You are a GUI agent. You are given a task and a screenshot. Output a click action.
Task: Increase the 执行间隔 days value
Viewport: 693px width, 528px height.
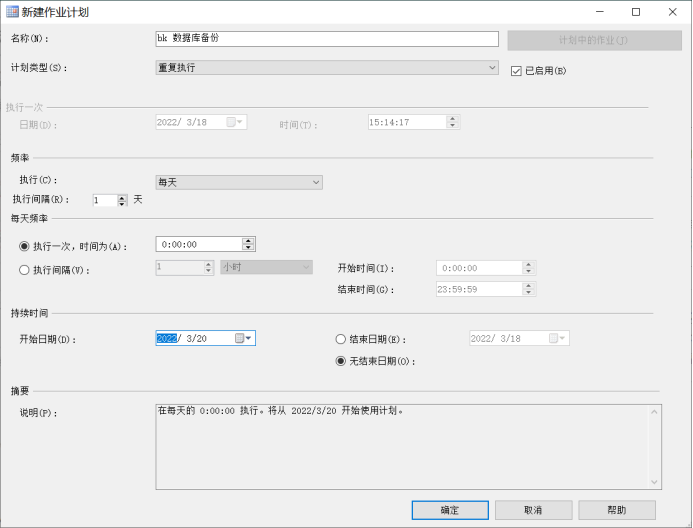click(x=122, y=198)
